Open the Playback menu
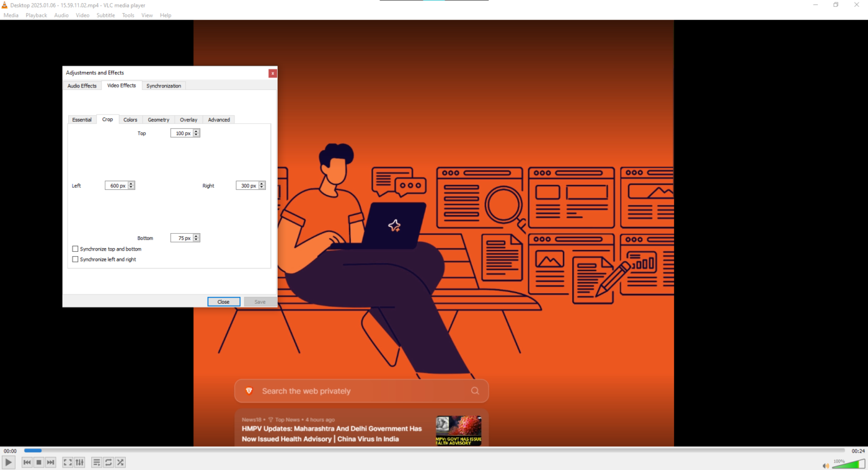 [36, 16]
